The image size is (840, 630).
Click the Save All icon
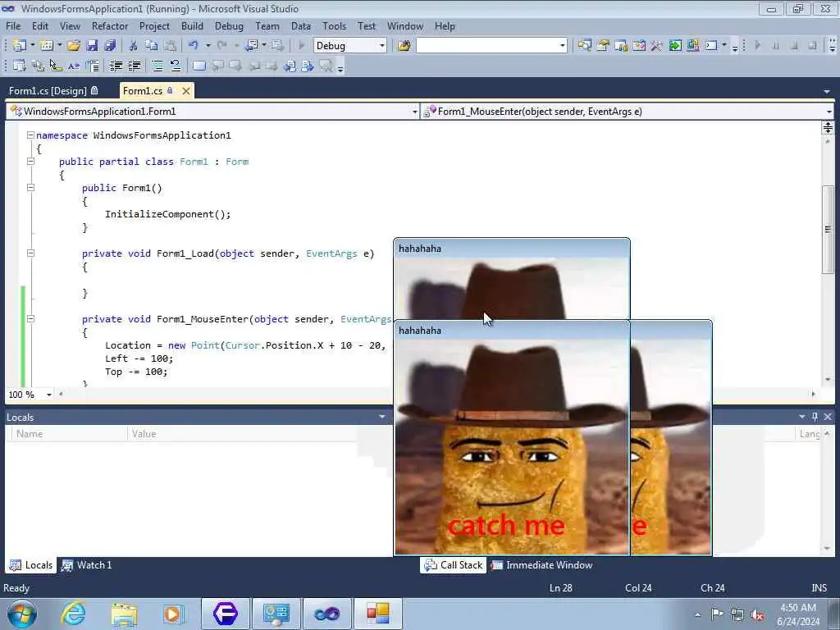pyautogui.click(x=110, y=46)
